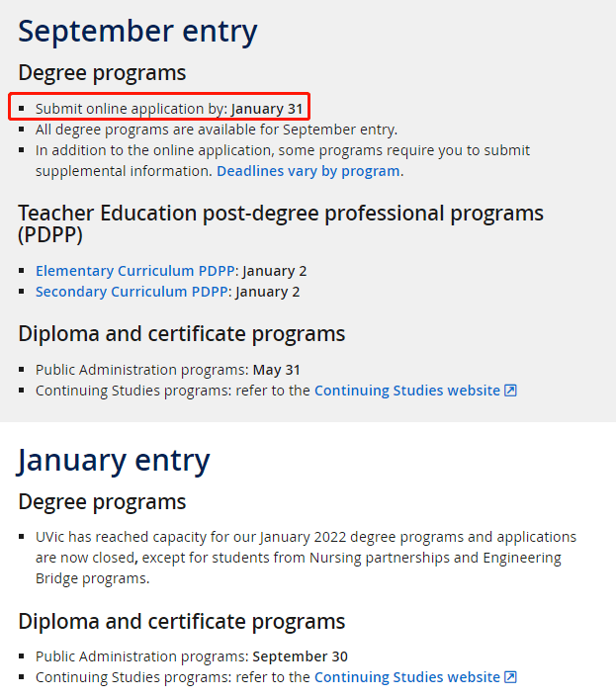This screenshot has height=698, width=616.
Task: Click the "January entry" heading
Action: click(114, 460)
